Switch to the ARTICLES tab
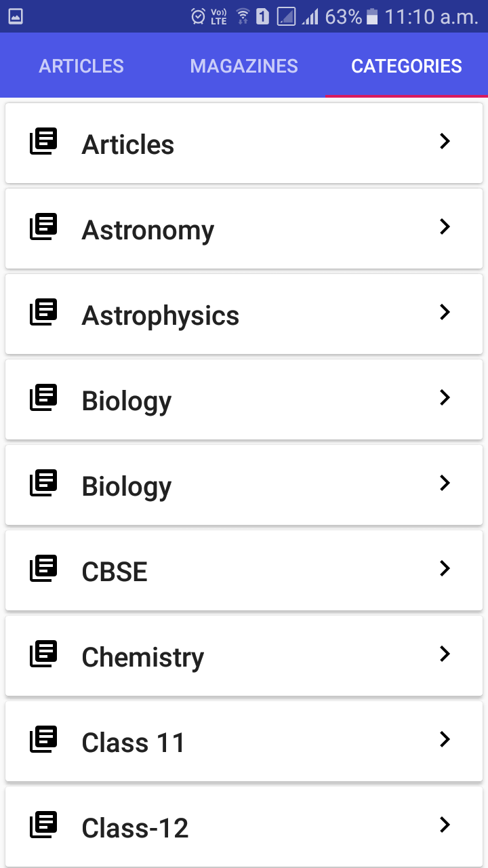The height and width of the screenshot is (868, 488). [81, 66]
